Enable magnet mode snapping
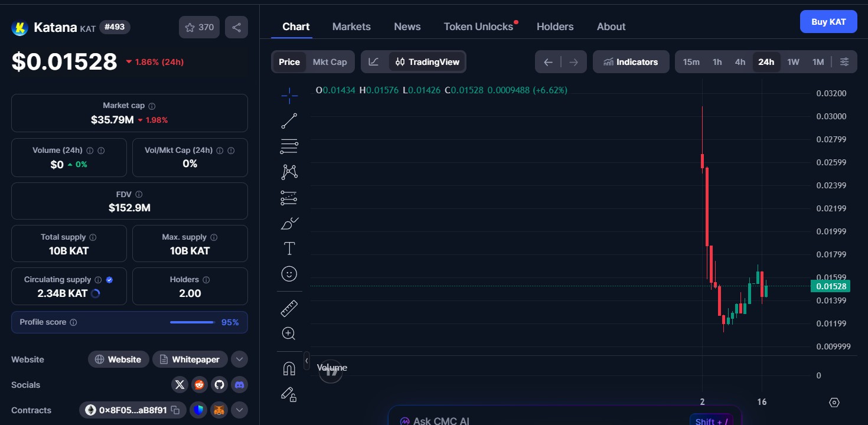 (289, 368)
